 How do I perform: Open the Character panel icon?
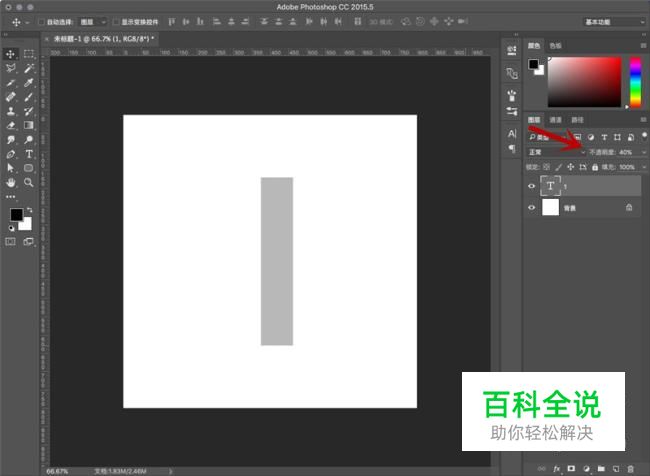pos(512,134)
